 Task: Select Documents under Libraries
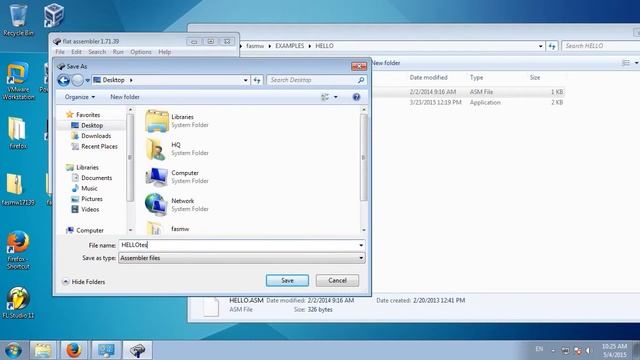[96, 178]
